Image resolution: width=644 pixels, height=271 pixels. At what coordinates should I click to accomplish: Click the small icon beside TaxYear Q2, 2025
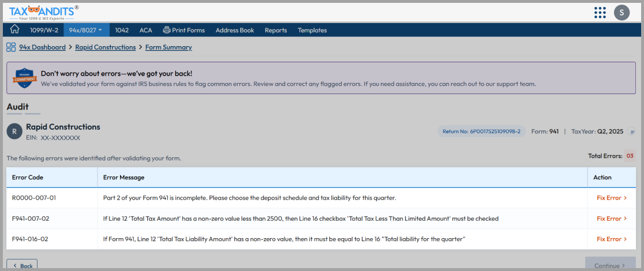[x=632, y=132]
